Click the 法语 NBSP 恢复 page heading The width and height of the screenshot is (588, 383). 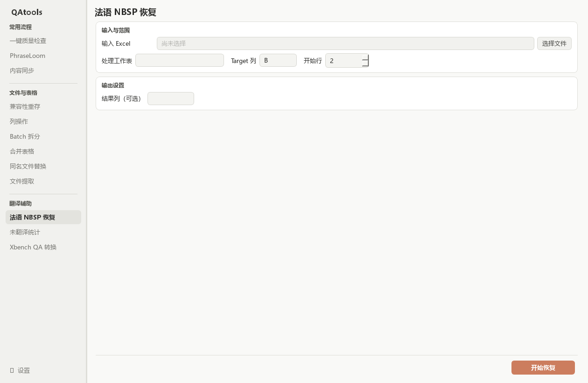point(126,12)
